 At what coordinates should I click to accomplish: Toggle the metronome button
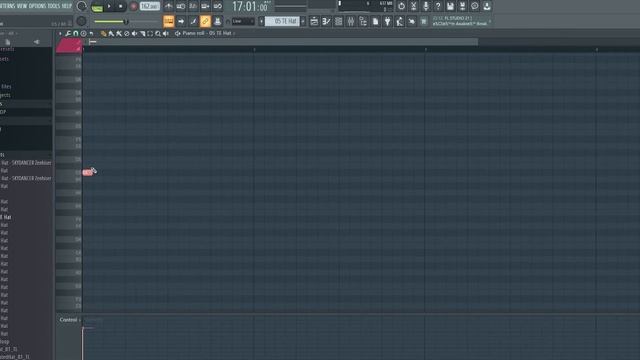point(169,6)
